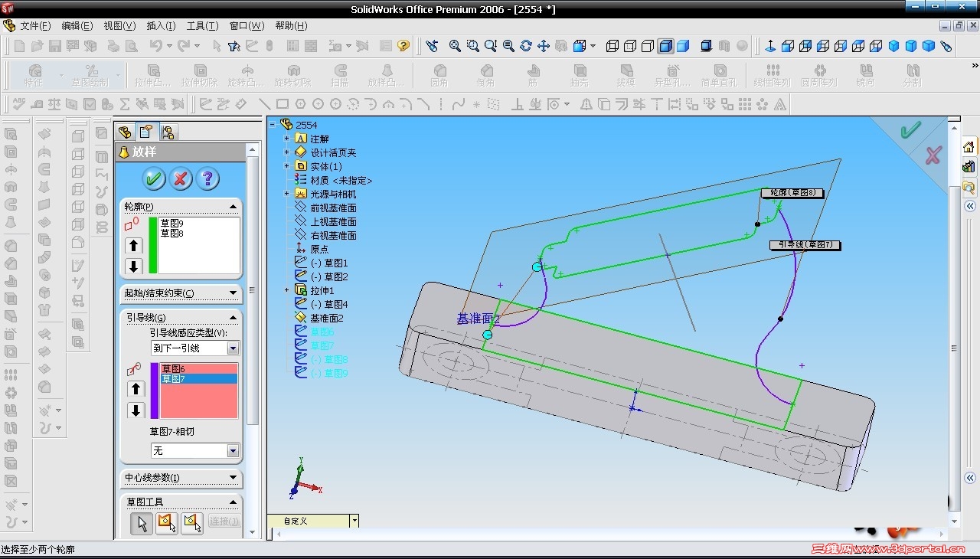Click the Previous View icon
The height and width of the screenshot is (559, 980).
[x=433, y=46]
